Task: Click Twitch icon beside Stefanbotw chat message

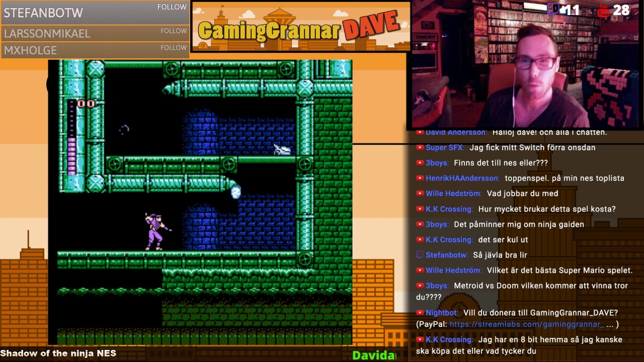Action: (420, 255)
